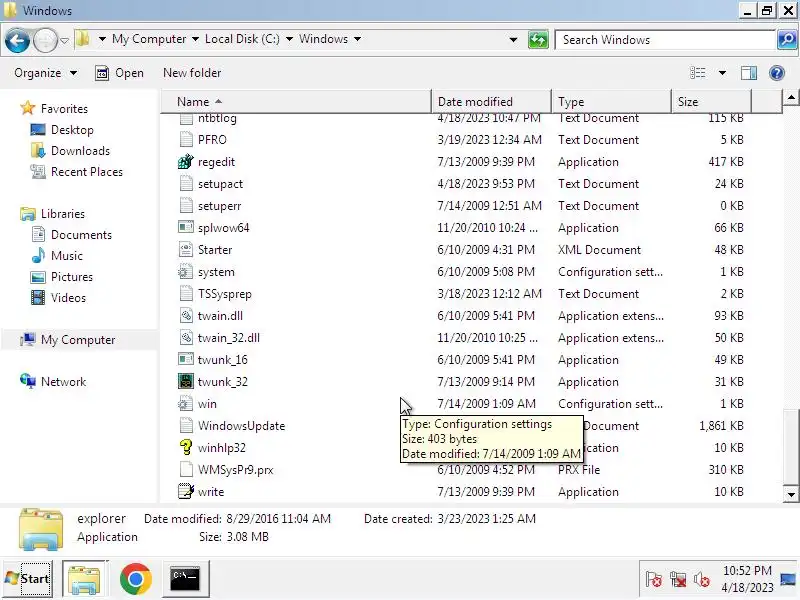
Task: Expand the dropdown arrow before My Computer
Action: coord(102,39)
